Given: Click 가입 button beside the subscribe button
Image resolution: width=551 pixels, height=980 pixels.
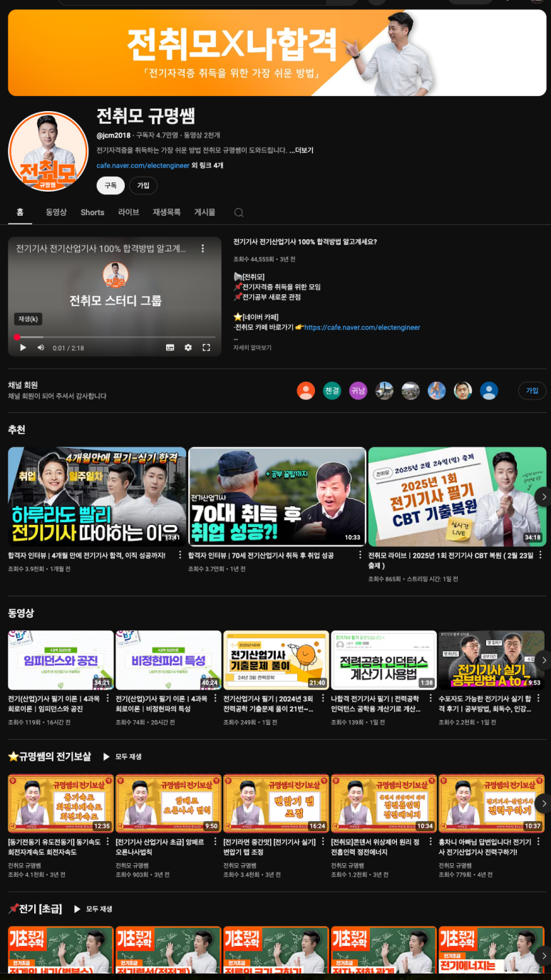Looking at the screenshot, I should point(143,185).
